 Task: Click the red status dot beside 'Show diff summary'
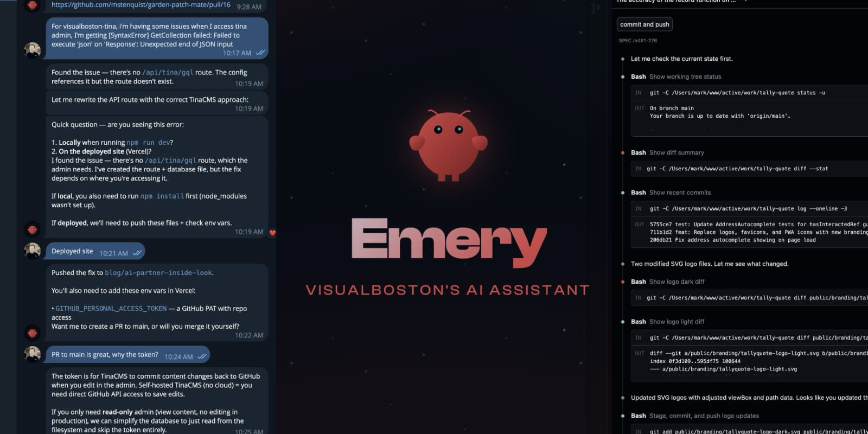point(622,152)
